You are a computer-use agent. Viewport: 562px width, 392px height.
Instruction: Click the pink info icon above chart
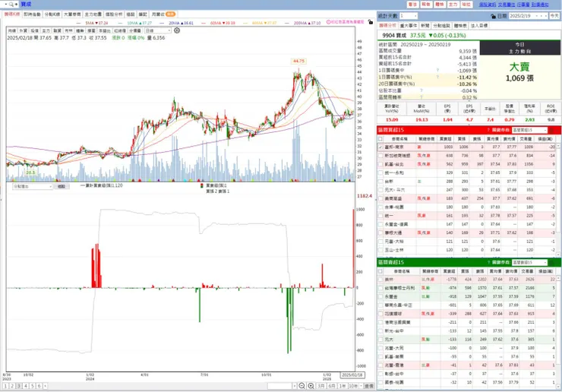[x=328, y=22]
